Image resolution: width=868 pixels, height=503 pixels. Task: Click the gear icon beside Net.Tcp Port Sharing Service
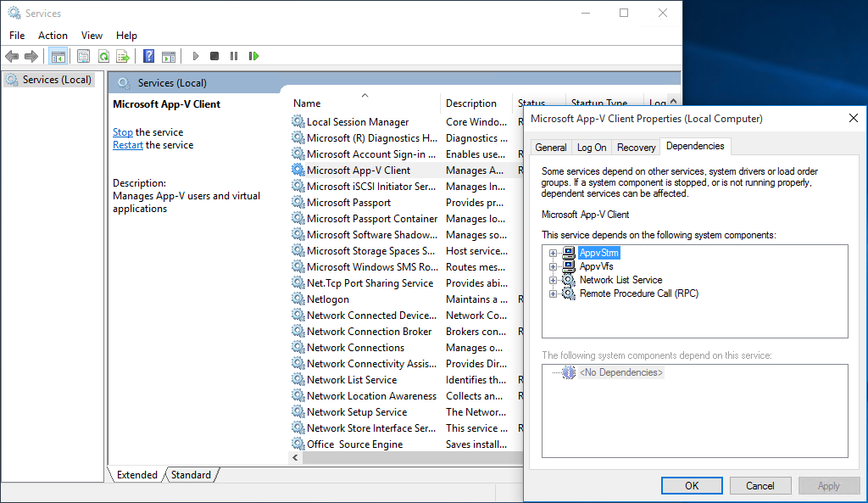[x=298, y=282]
